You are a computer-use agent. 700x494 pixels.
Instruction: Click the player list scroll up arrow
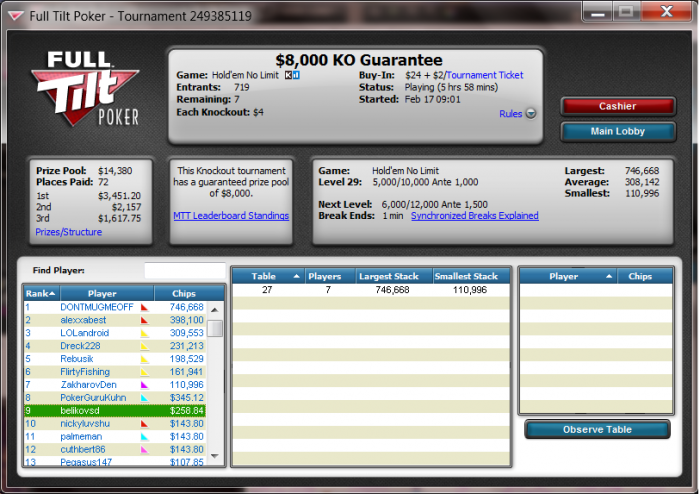pyautogui.click(x=215, y=309)
